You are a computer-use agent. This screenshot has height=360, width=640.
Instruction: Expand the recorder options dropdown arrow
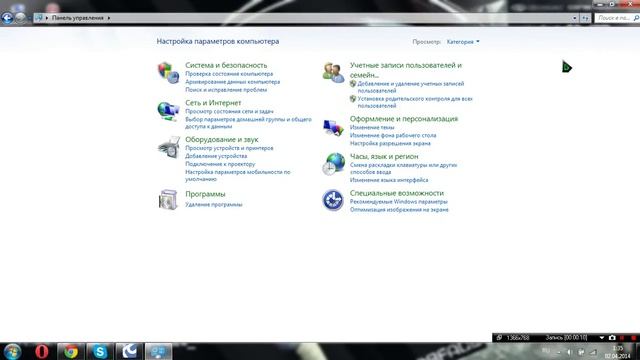click(x=601, y=338)
